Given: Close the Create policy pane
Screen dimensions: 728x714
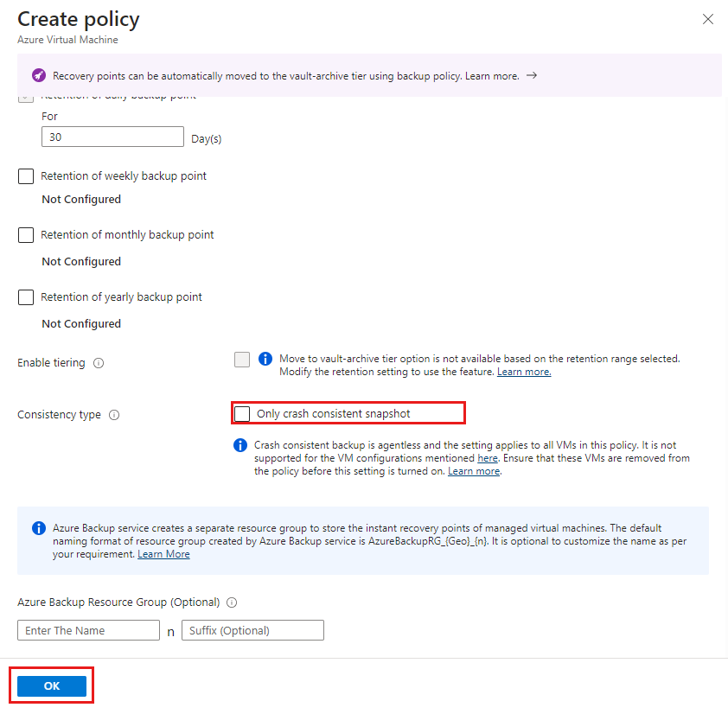Looking at the screenshot, I should pyautogui.click(x=708, y=19).
